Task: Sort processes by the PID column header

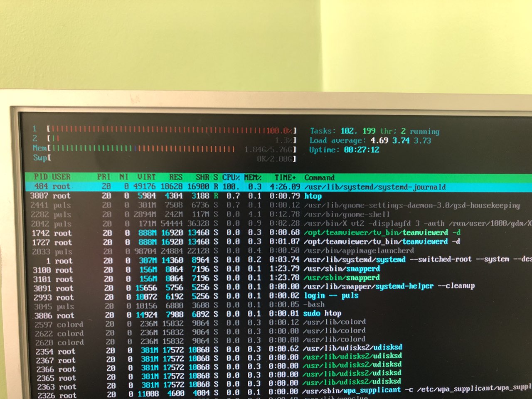Action: (41, 177)
